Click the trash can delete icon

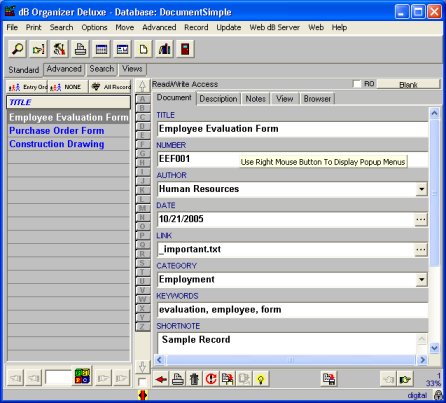coord(194,379)
